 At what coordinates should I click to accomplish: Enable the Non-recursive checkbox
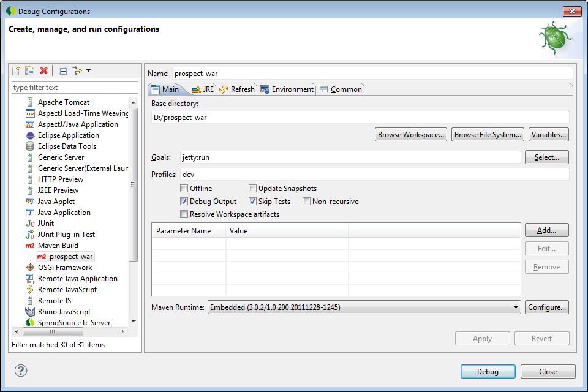(x=307, y=202)
